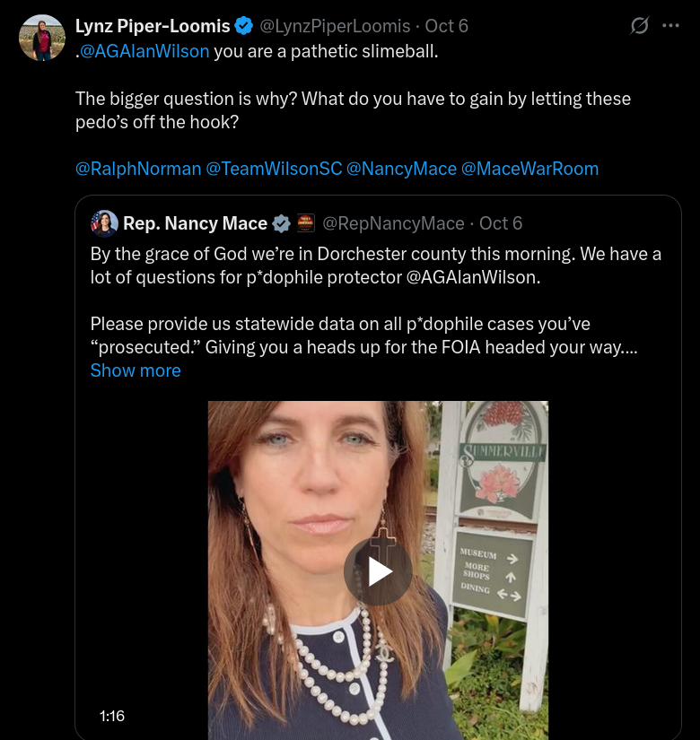Open main post's Oct 6 timestamp
This screenshot has width=700, height=740.
tap(447, 26)
